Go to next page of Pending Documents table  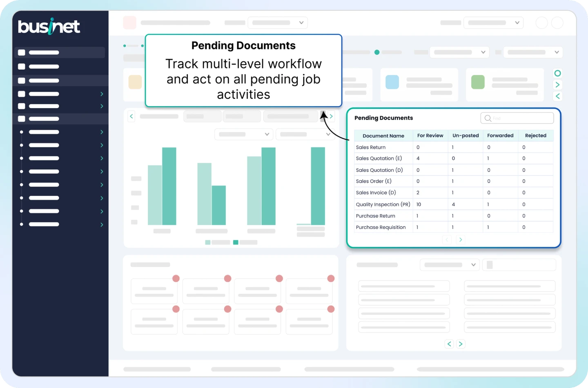[x=461, y=239]
